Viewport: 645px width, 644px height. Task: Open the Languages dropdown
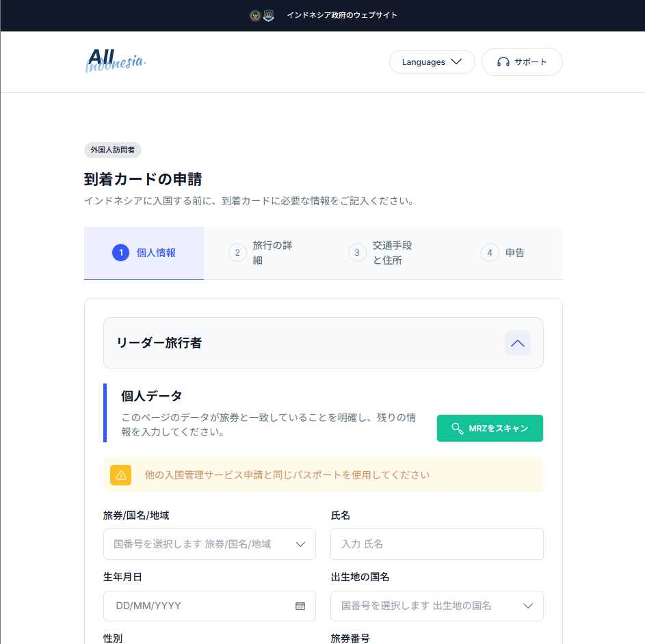[432, 62]
